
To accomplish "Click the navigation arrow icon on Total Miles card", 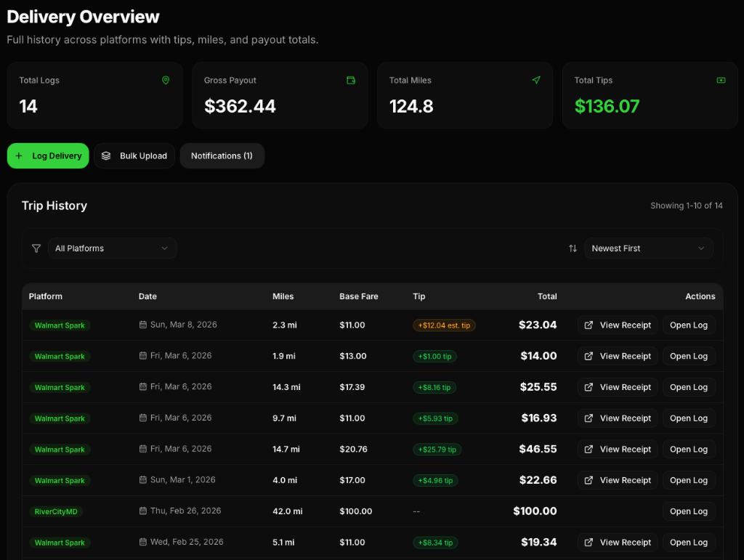I will point(536,80).
